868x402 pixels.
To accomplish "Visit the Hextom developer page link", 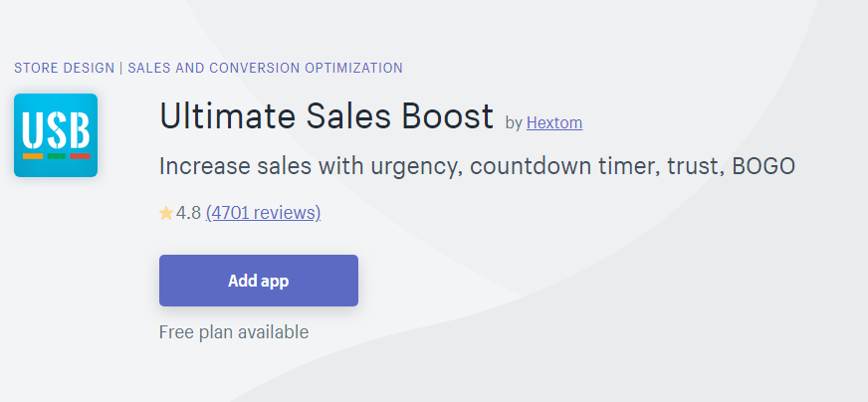I will click(x=554, y=122).
